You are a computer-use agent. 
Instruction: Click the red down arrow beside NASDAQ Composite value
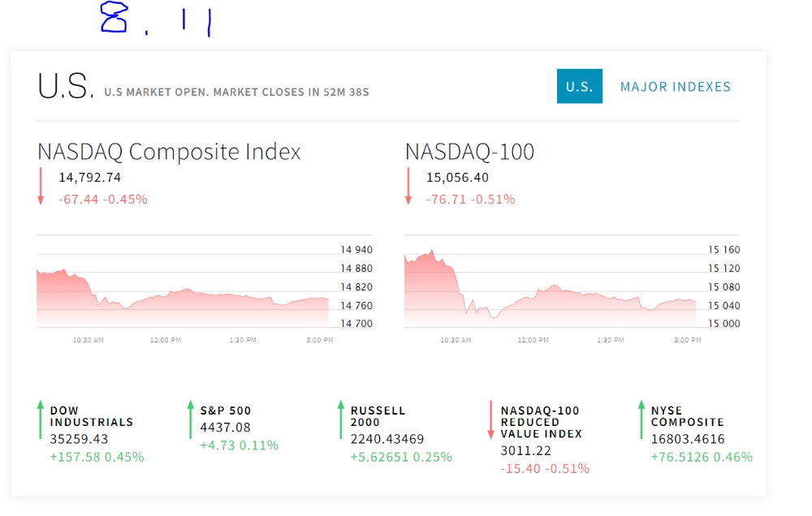point(41,187)
